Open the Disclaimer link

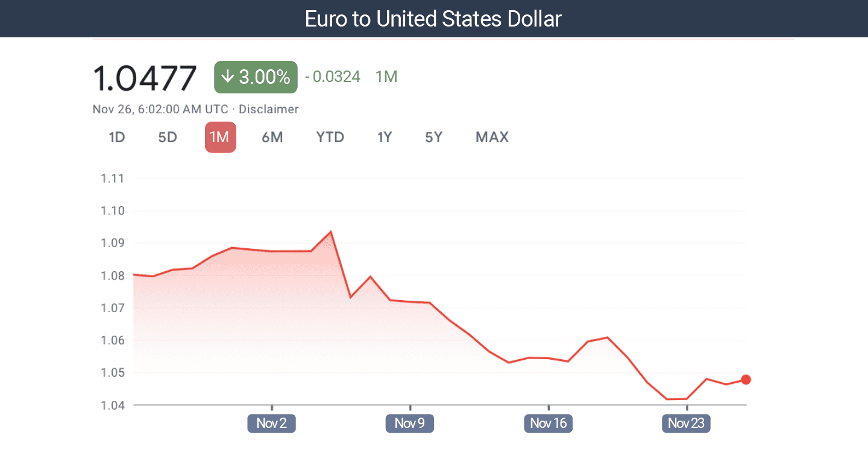[269, 109]
